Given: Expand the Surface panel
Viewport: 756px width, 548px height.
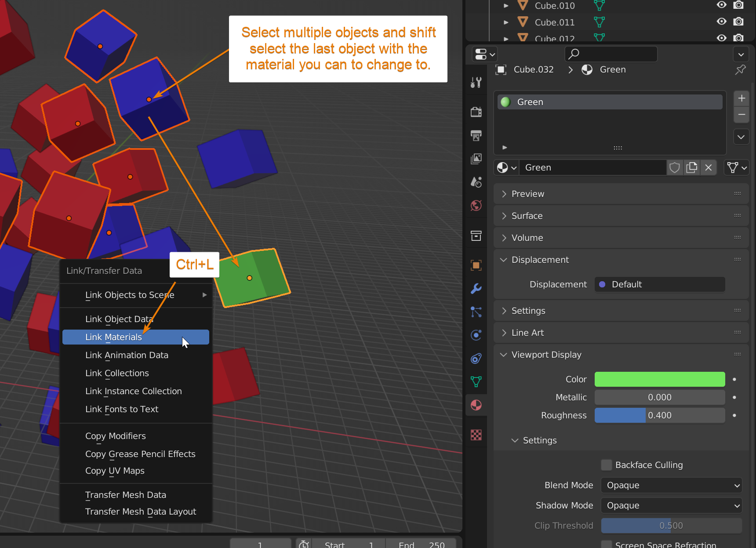Looking at the screenshot, I should [x=527, y=216].
